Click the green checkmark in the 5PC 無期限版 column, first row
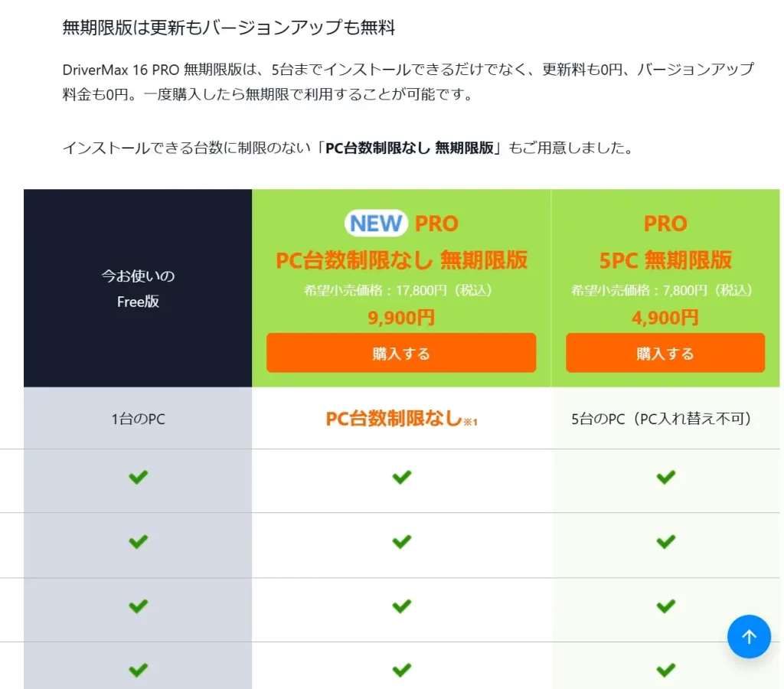Viewport: 784px width, 689px height. coord(665,477)
